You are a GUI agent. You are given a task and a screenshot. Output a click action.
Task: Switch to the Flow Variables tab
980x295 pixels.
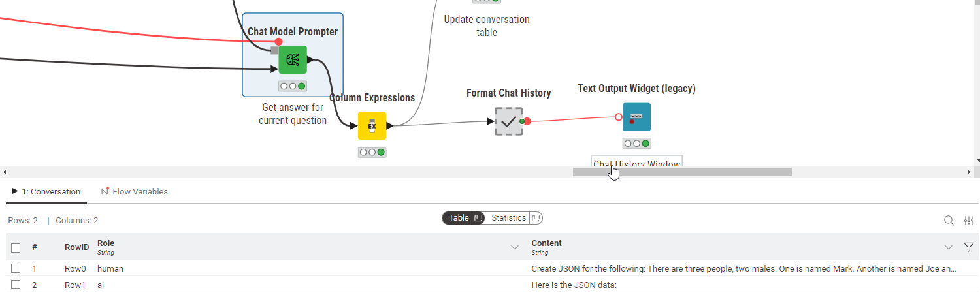pyautogui.click(x=135, y=192)
